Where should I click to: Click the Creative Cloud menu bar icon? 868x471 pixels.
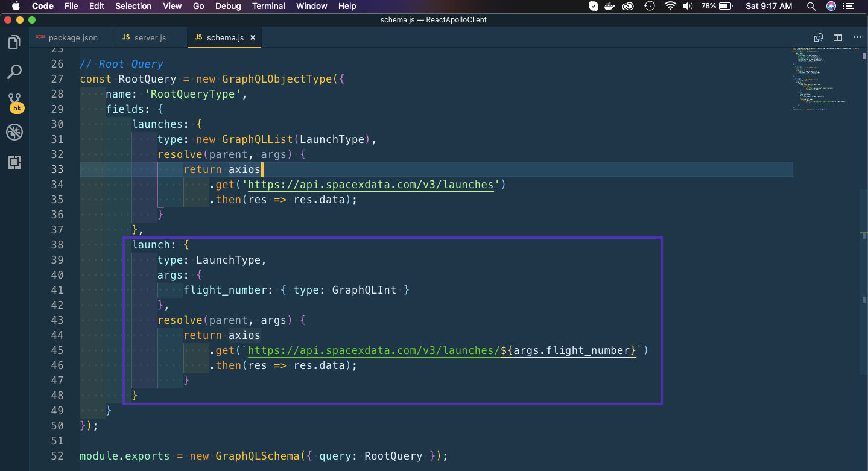pos(629,6)
